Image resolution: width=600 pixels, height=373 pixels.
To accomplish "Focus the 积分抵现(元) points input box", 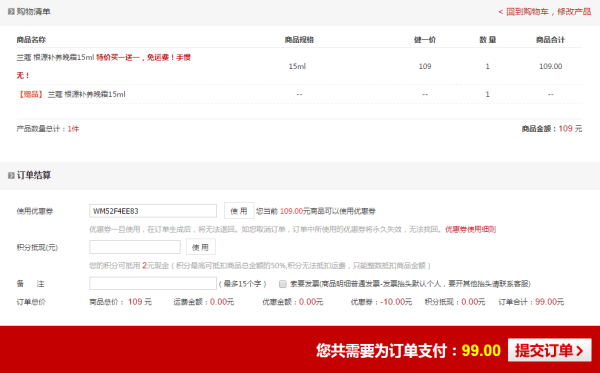I will [135, 247].
